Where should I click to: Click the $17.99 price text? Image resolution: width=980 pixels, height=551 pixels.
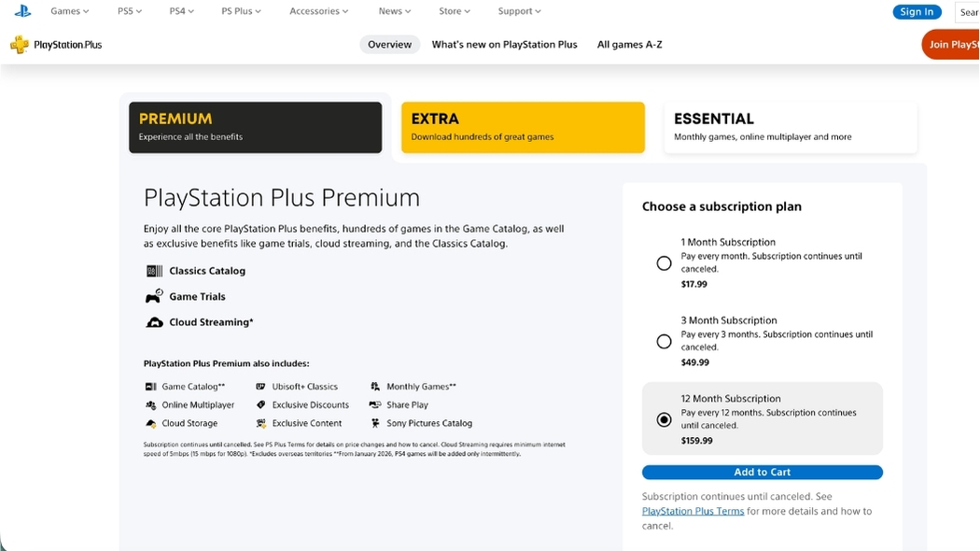point(693,284)
